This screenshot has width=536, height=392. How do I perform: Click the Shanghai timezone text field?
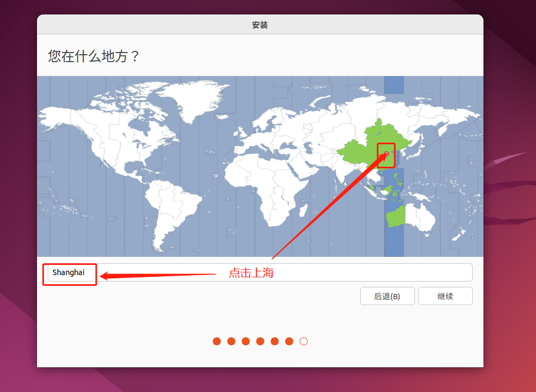260,272
